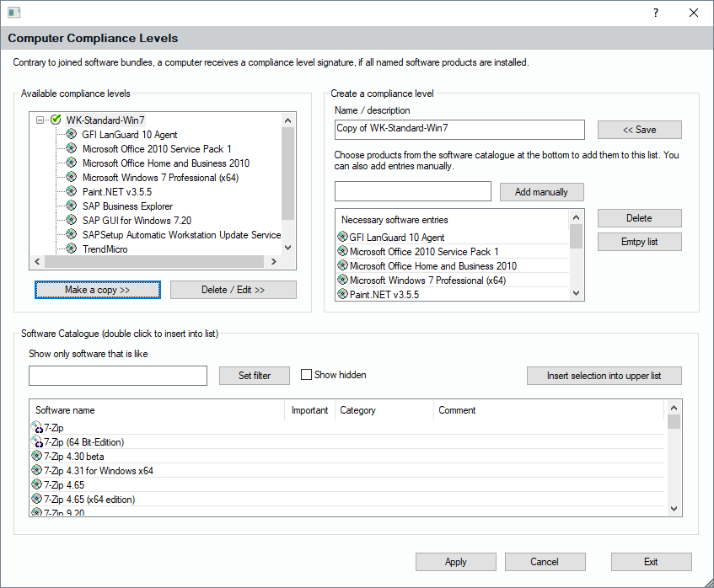
Task: Click Delete / Edit >> button
Action: pyautogui.click(x=234, y=290)
